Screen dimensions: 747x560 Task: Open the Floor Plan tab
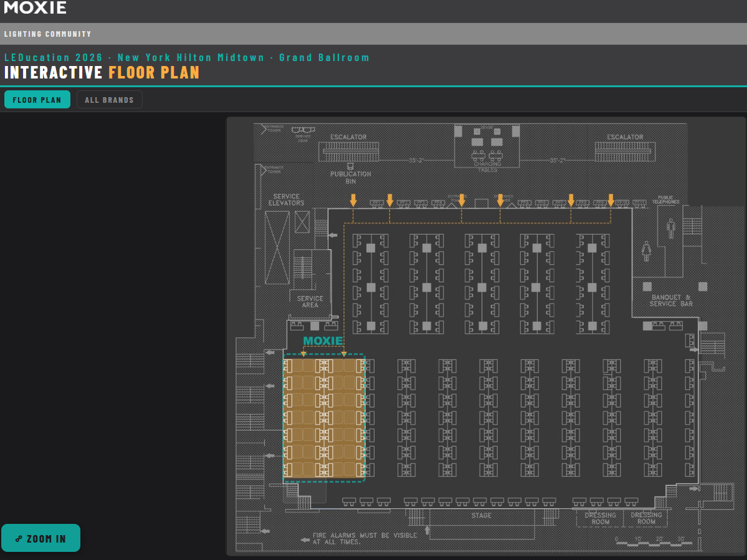click(37, 100)
